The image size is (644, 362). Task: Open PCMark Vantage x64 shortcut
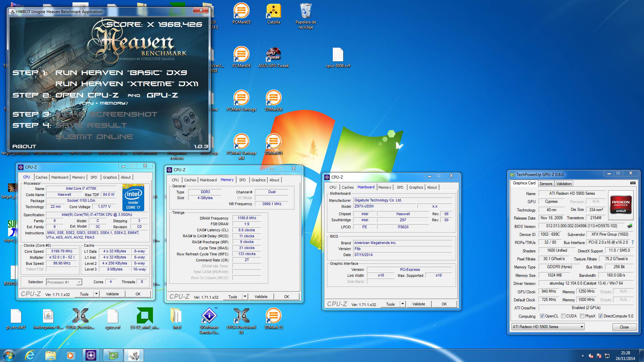tap(241, 146)
